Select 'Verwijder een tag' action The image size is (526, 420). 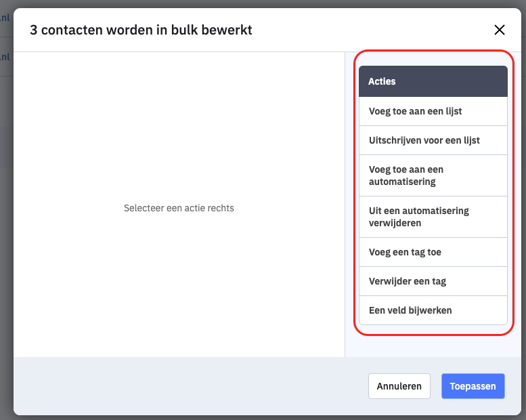[433, 281]
